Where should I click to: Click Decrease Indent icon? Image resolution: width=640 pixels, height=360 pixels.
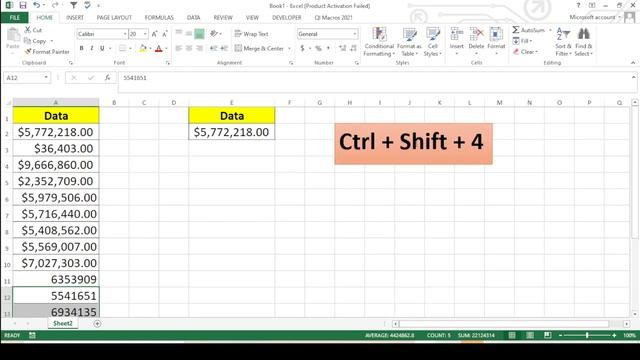213,48
